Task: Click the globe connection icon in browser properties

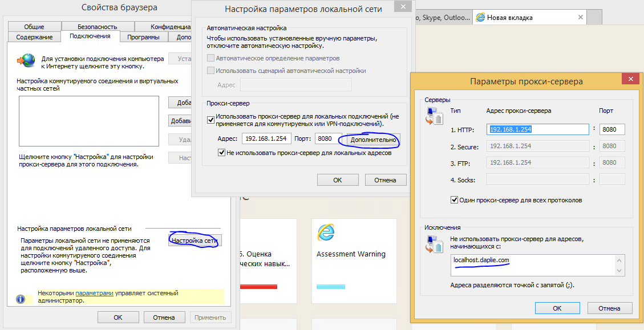Action: point(26,60)
